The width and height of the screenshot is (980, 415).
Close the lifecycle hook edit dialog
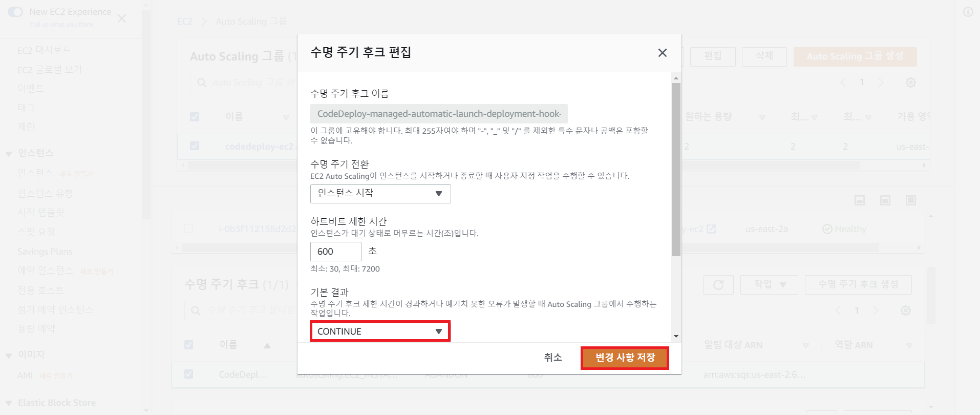662,53
